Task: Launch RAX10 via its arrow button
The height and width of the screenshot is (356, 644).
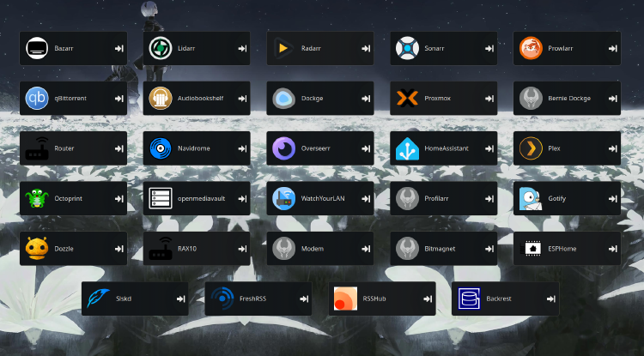Action: click(242, 249)
